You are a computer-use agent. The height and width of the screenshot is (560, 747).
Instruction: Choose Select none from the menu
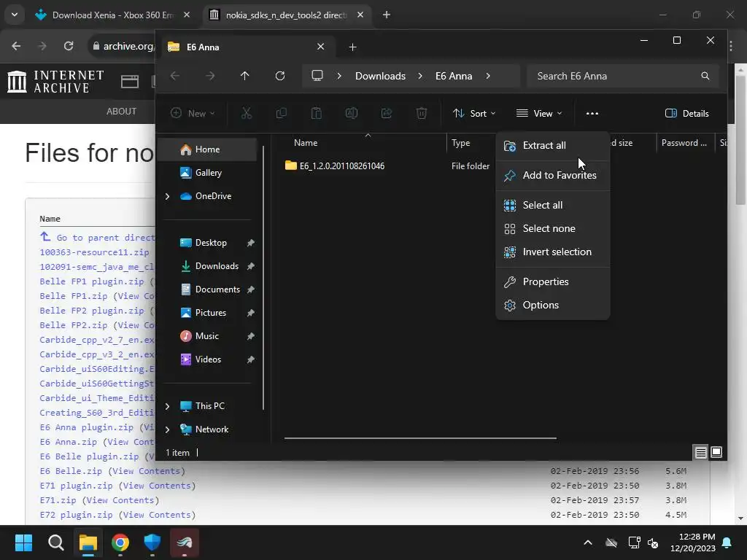click(553, 228)
